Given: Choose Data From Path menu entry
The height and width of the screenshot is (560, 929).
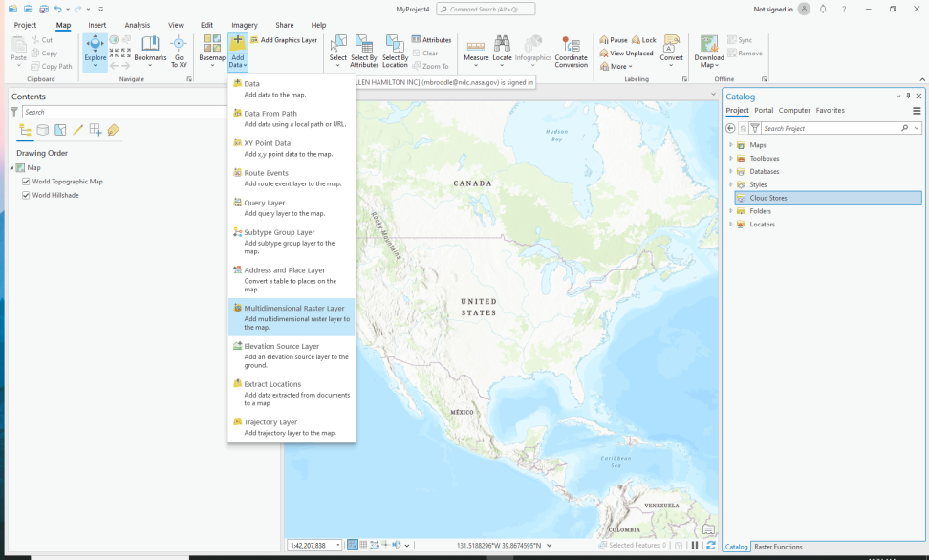Looking at the screenshot, I should tap(292, 118).
